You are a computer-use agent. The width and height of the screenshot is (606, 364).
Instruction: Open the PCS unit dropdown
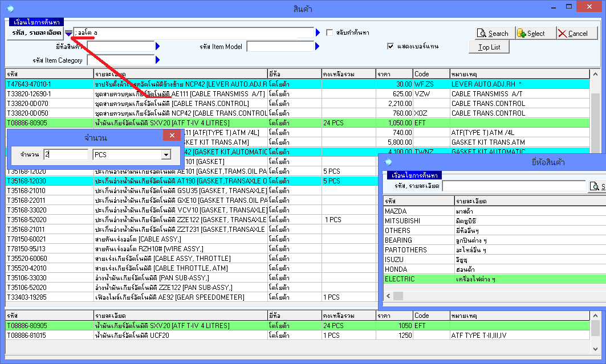166,155
